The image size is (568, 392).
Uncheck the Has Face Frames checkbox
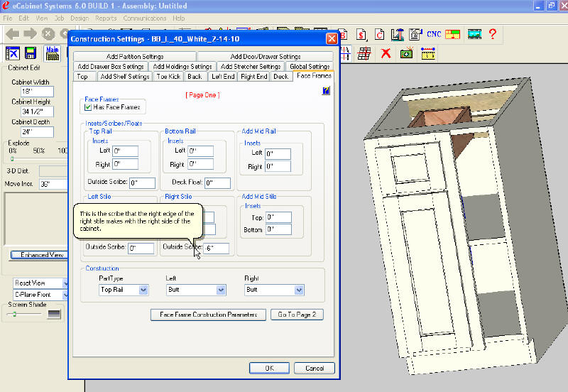click(x=87, y=107)
